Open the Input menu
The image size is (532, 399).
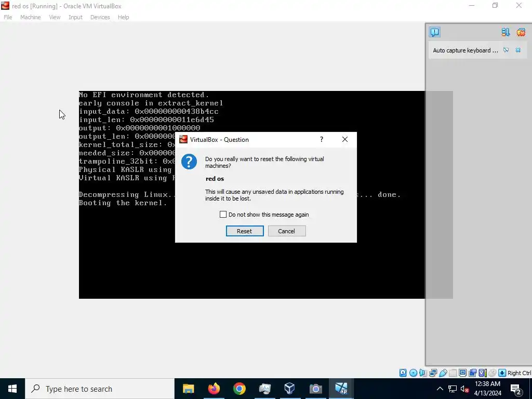(75, 17)
